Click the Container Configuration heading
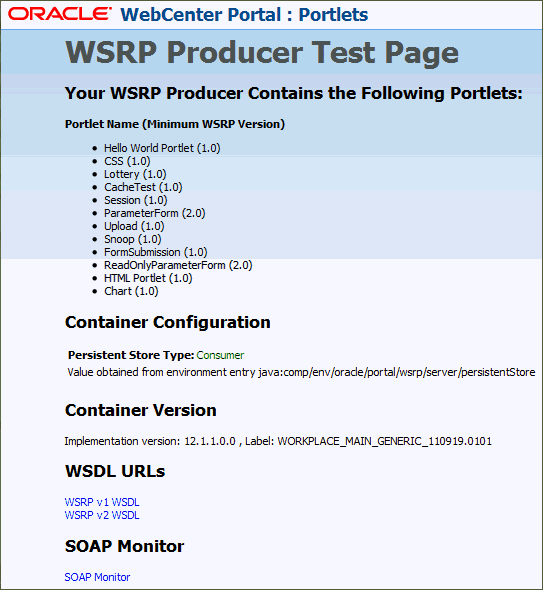543x590 pixels. (x=167, y=322)
